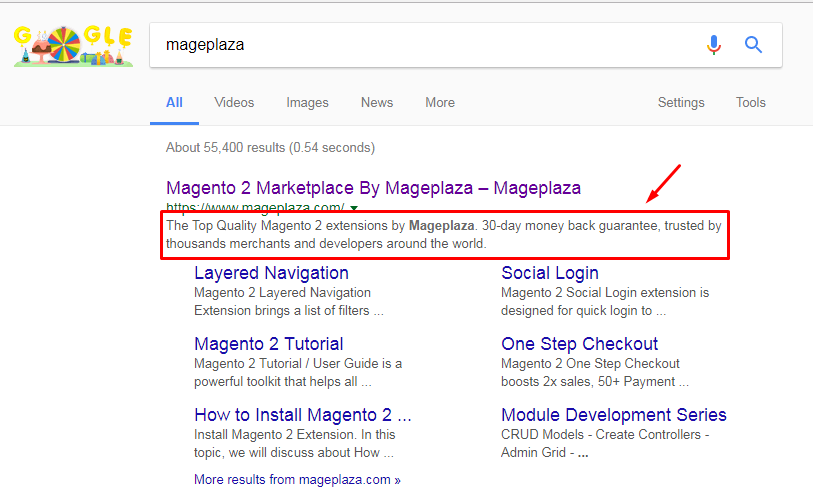The image size is (813, 504).
Task: Activate voice search microphone icon
Action: (714, 45)
